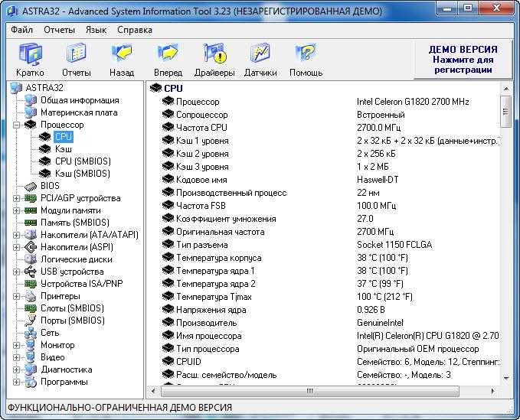Open the Справка menu
The height and width of the screenshot is (420, 520).
[135, 30]
